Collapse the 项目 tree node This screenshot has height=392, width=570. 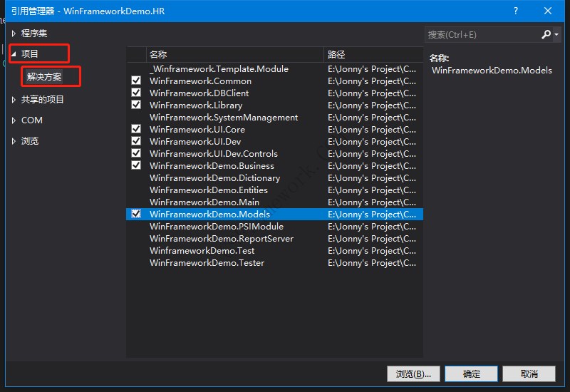tap(14, 54)
